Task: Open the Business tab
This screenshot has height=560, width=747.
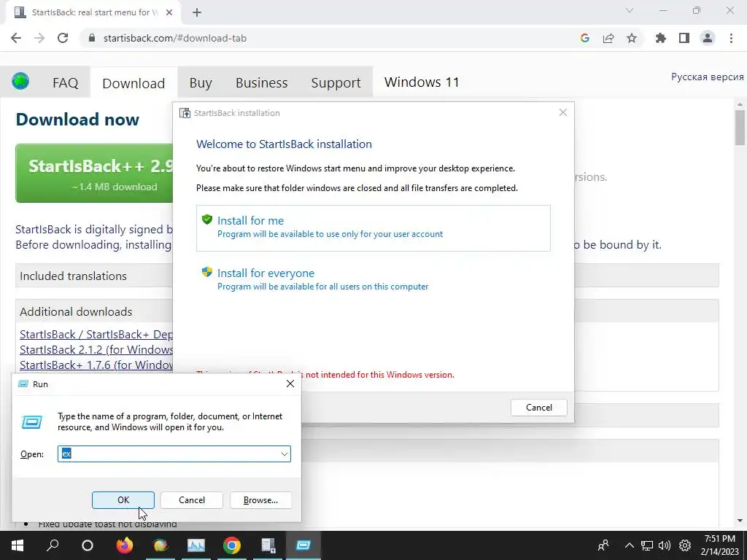Action: (262, 83)
